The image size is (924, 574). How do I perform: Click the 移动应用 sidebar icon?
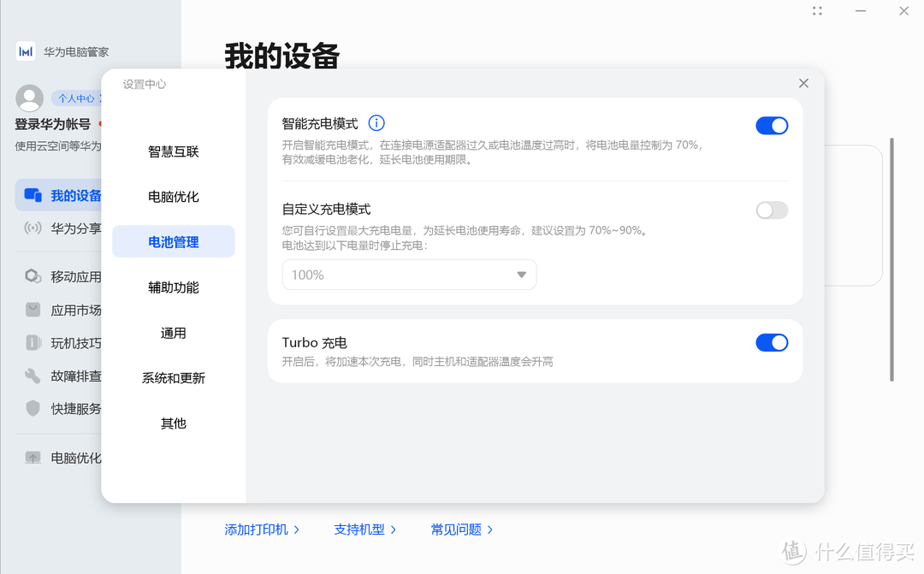click(x=33, y=275)
